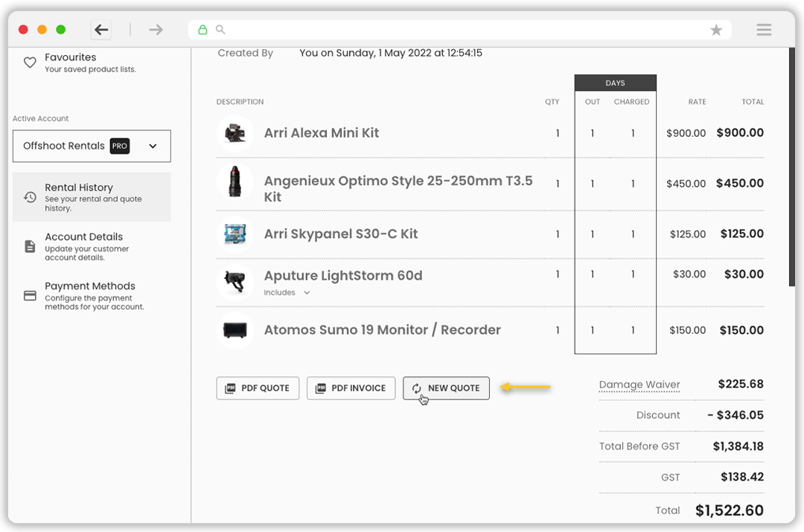Click the PRO badge
This screenshot has width=804, height=532.
pos(119,146)
